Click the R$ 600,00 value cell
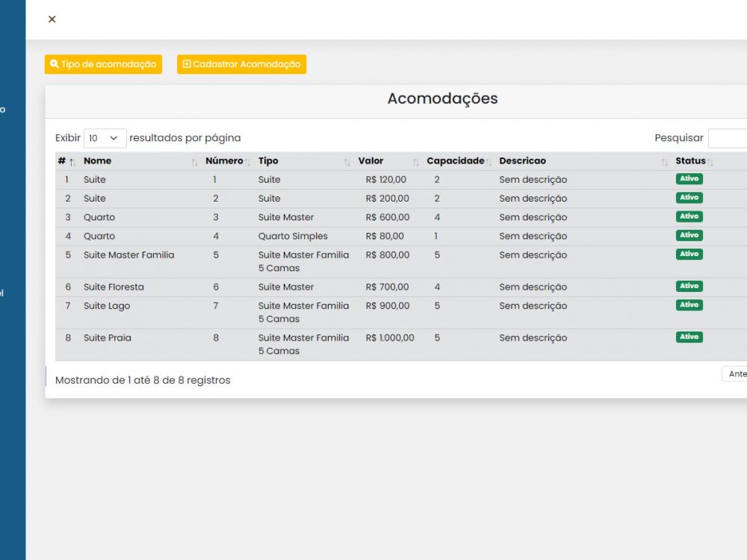Image resolution: width=747 pixels, height=560 pixels. [x=388, y=217]
